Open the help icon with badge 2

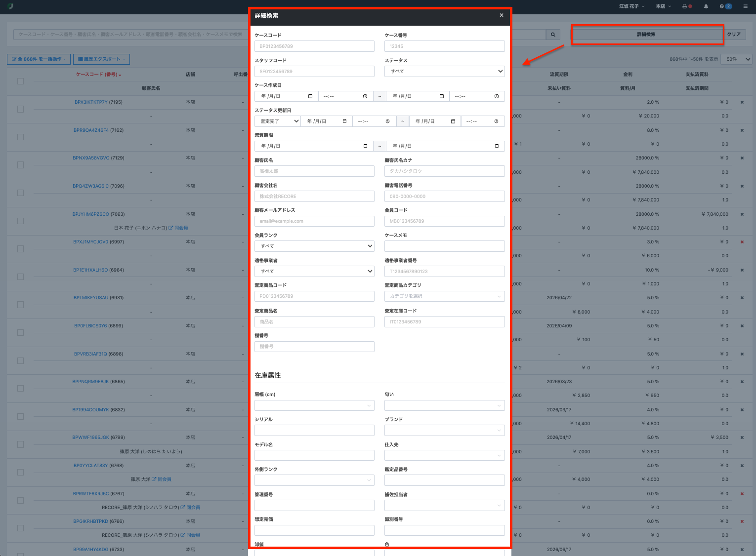(x=726, y=6)
